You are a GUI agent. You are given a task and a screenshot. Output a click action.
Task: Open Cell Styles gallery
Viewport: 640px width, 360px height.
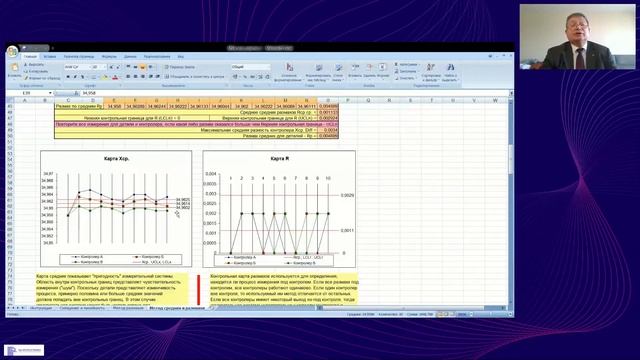[339, 72]
